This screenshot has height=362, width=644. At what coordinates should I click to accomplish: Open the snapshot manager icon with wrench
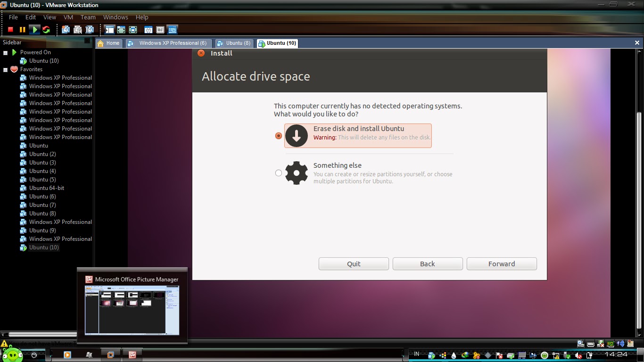coord(89,30)
